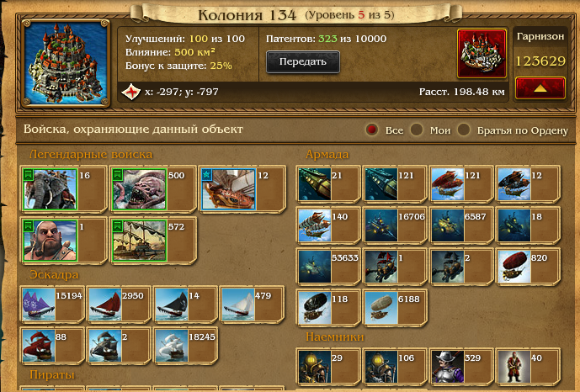This screenshot has width=580, height=392.
Task: Select the "Все" radio filter
Action: (x=371, y=130)
